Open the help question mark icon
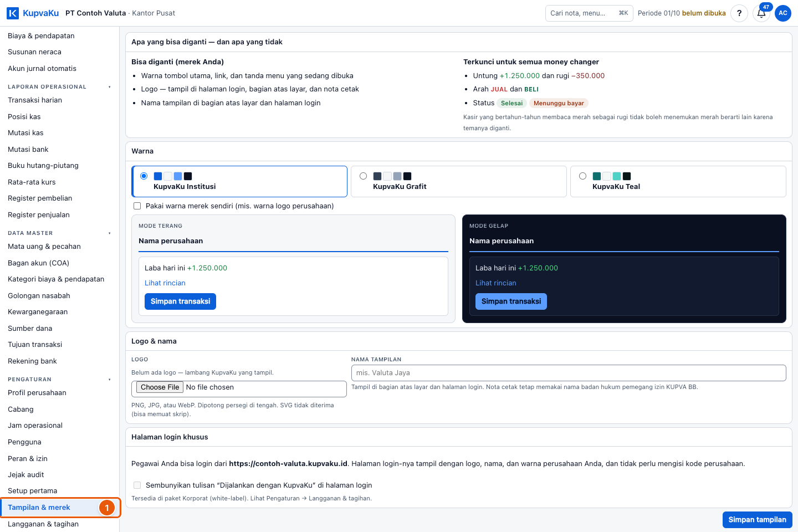Viewport: 798px width, 532px height. tap(739, 13)
